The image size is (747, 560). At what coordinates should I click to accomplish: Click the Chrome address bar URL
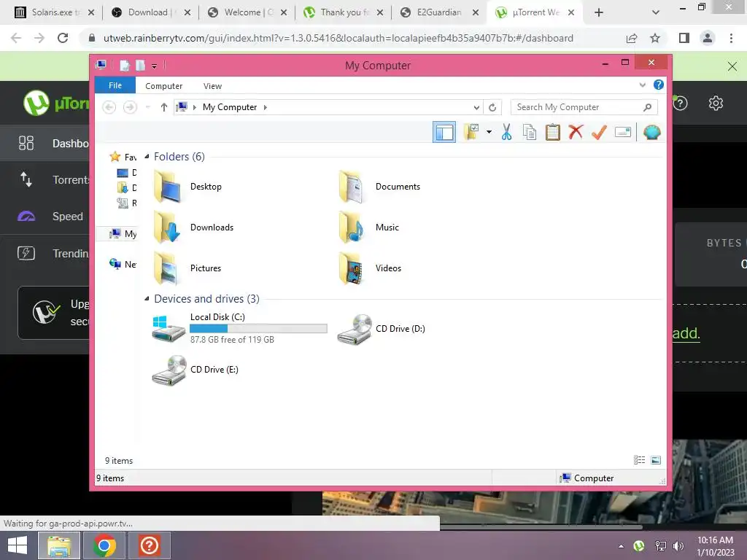pos(338,38)
